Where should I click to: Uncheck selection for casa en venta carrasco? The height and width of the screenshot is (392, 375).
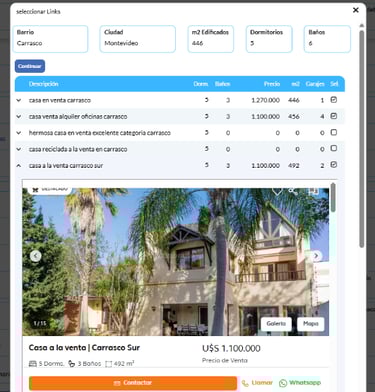[334, 100]
